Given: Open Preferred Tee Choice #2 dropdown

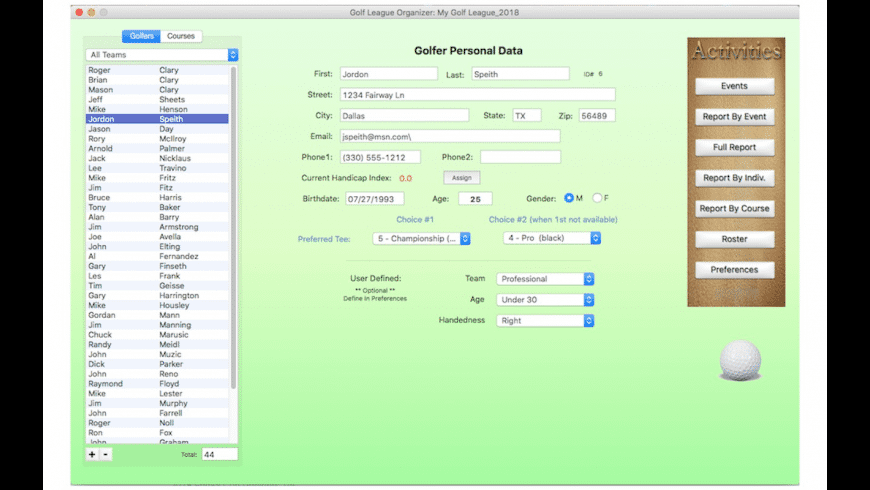Looking at the screenshot, I should [552, 238].
